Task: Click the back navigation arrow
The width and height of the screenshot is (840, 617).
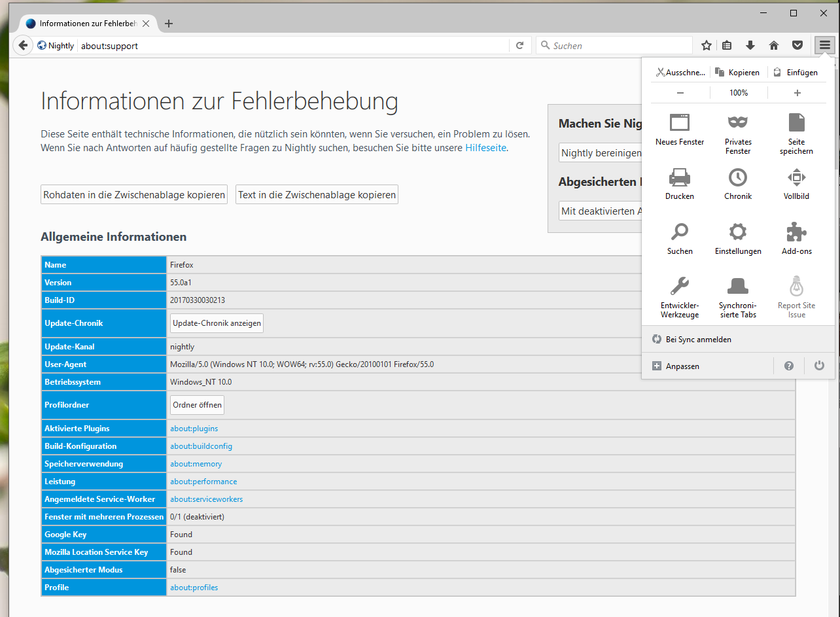Action: (x=23, y=45)
